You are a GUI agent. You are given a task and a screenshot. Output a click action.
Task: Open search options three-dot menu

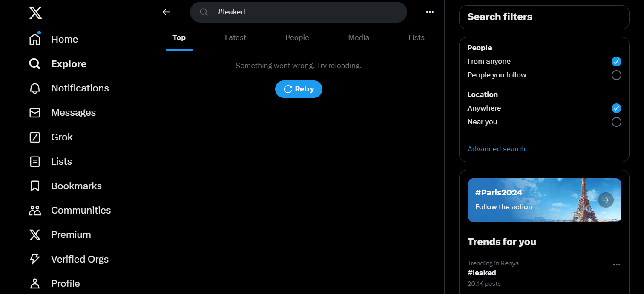click(430, 12)
